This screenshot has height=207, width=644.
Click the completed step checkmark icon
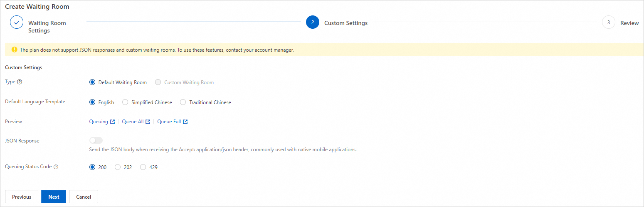point(17,22)
